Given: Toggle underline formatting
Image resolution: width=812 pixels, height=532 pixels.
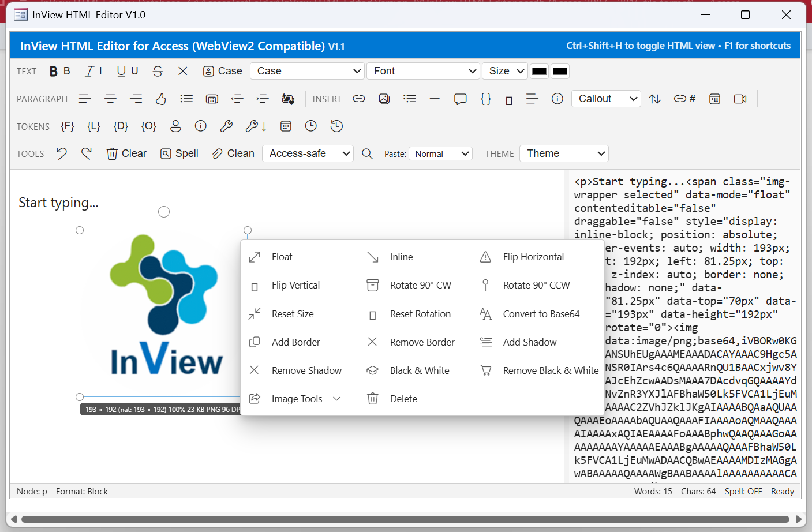Looking at the screenshot, I should pos(128,71).
